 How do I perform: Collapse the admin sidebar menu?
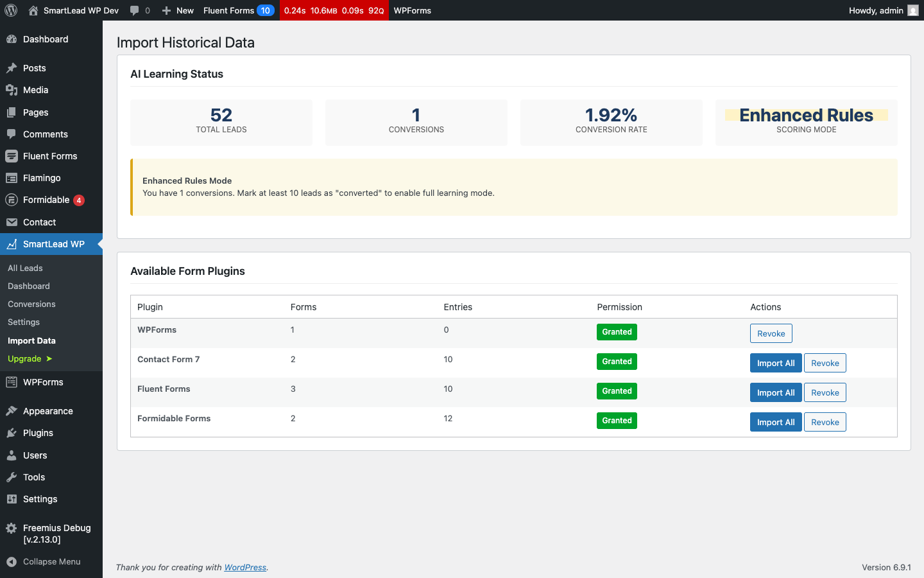45,561
